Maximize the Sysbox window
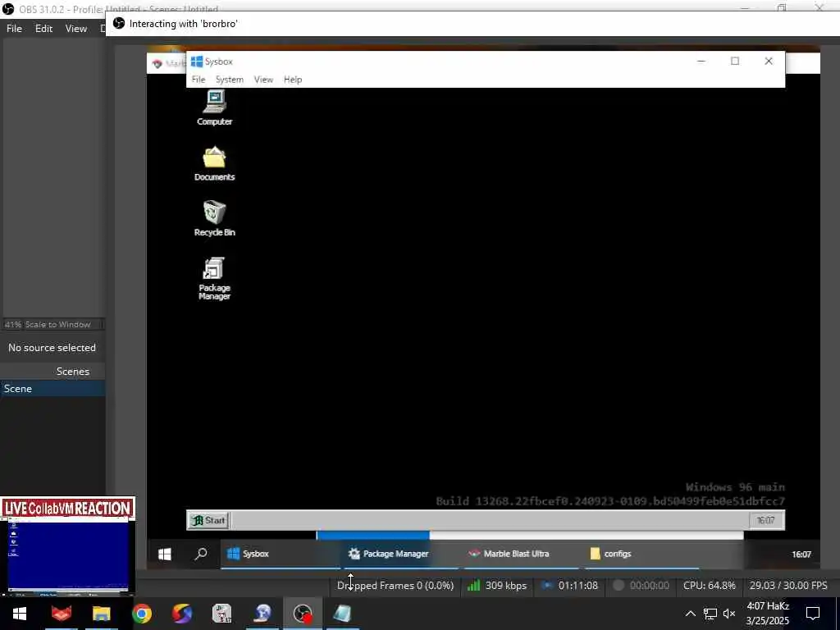 pos(735,61)
